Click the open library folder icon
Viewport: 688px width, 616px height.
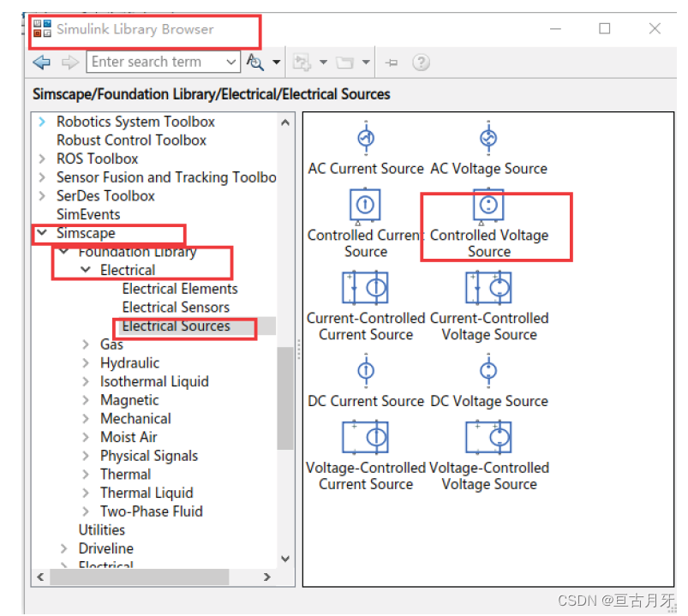[344, 63]
